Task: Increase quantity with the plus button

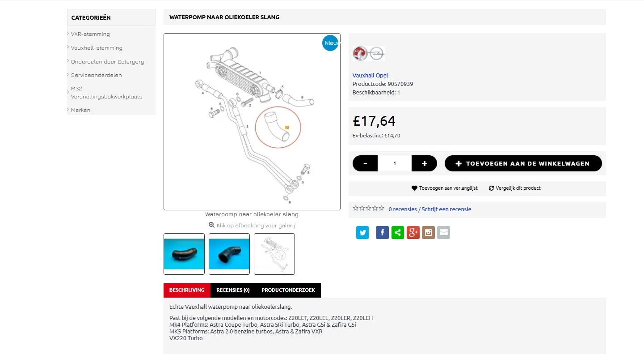Action: 425,163
